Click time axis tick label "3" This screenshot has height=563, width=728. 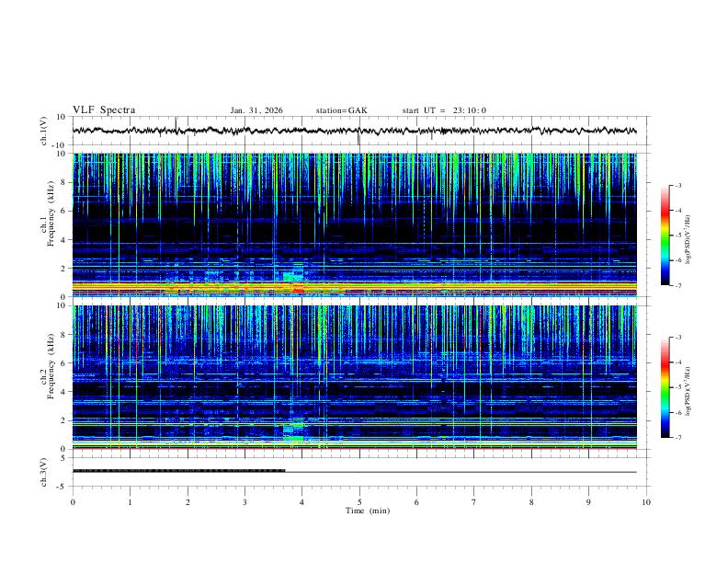pos(245,502)
